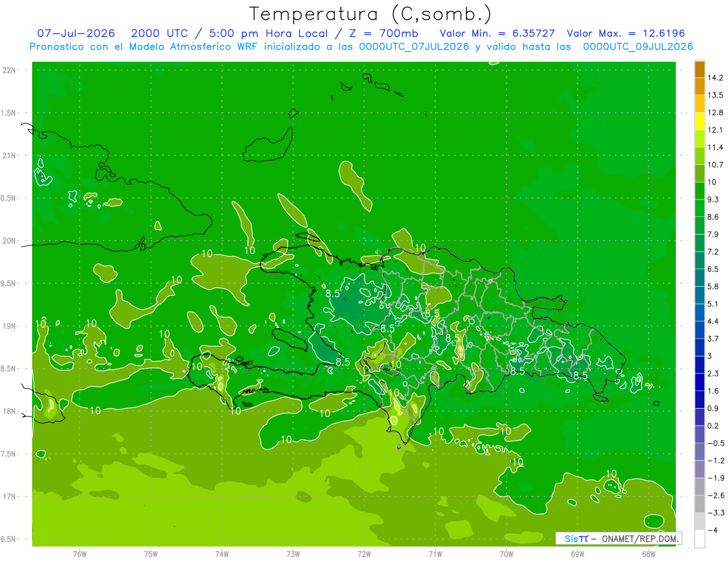The image size is (728, 562).
Task: Click the colorbar label "7.9"
Action: tap(713, 235)
